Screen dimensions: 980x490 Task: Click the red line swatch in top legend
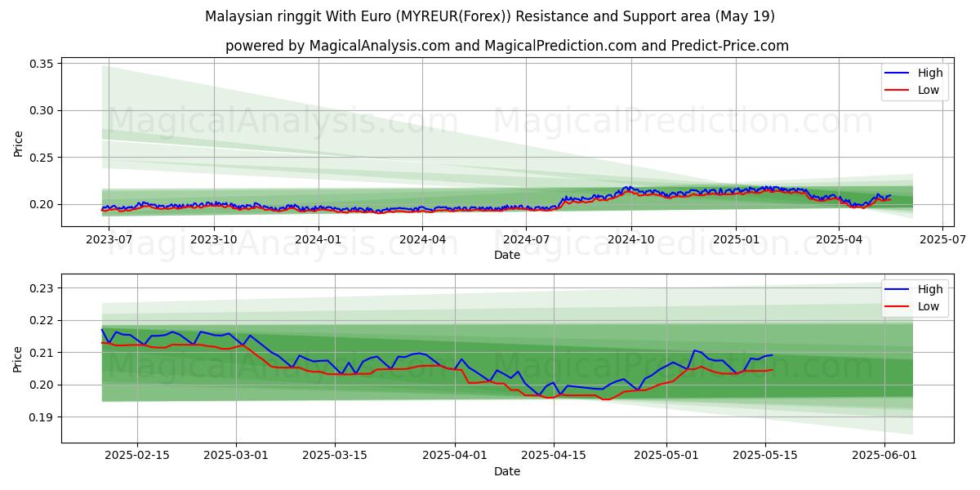click(x=898, y=91)
